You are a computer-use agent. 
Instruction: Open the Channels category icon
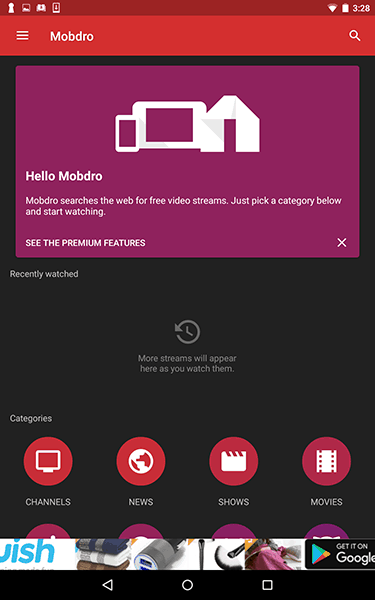tap(48, 461)
